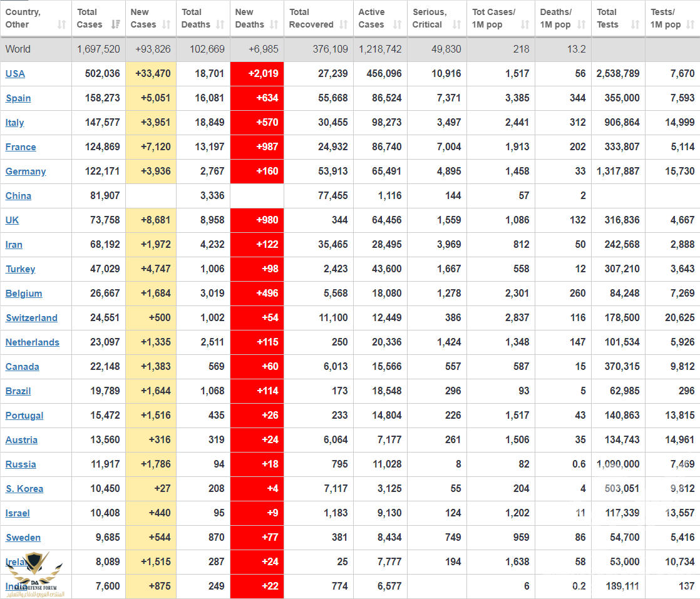
Task: Click the Total Cases header label
Action: (90, 18)
